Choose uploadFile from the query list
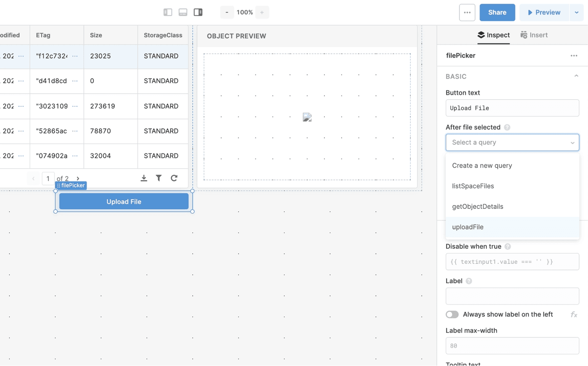The width and height of the screenshot is (588, 366). pyautogui.click(x=468, y=227)
